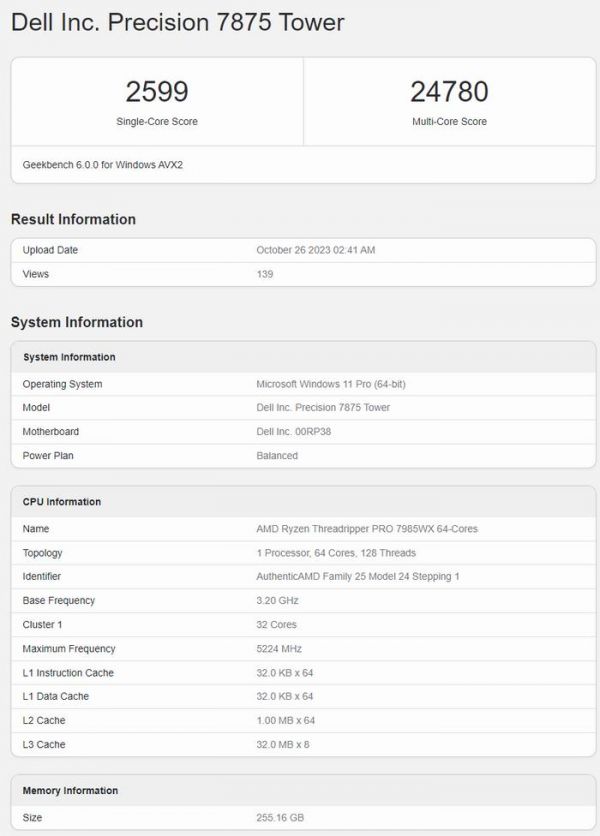Click the System Information section heading
This screenshot has height=836, width=600.
(x=77, y=322)
